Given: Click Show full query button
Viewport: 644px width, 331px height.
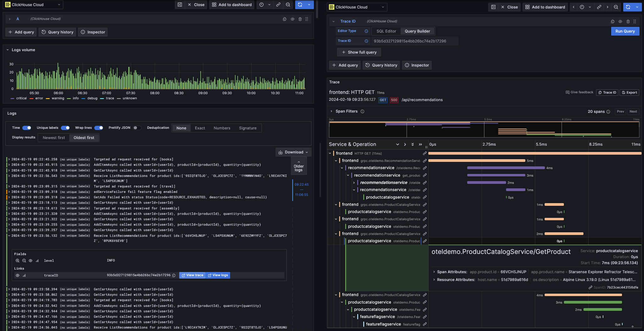Looking at the screenshot, I should 359,52.
